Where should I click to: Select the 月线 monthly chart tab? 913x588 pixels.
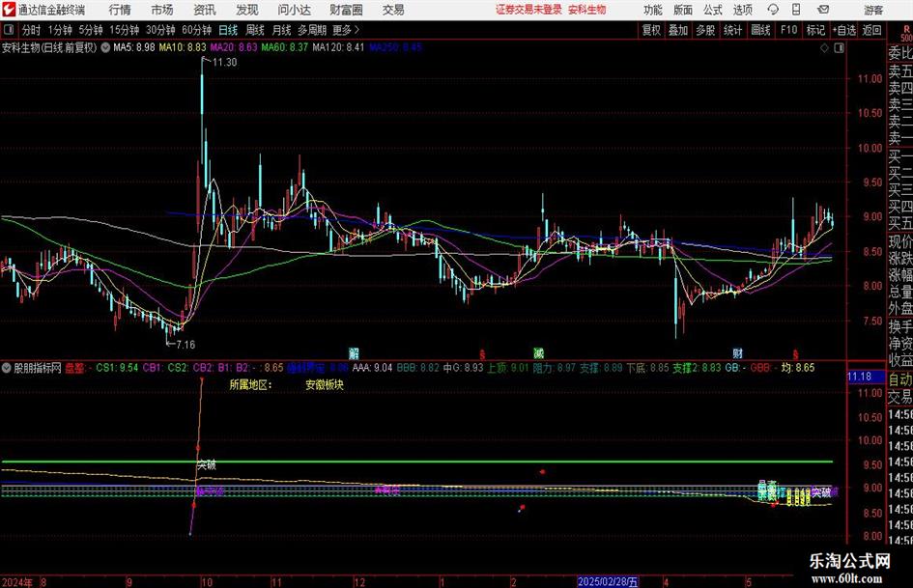tap(282, 30)
